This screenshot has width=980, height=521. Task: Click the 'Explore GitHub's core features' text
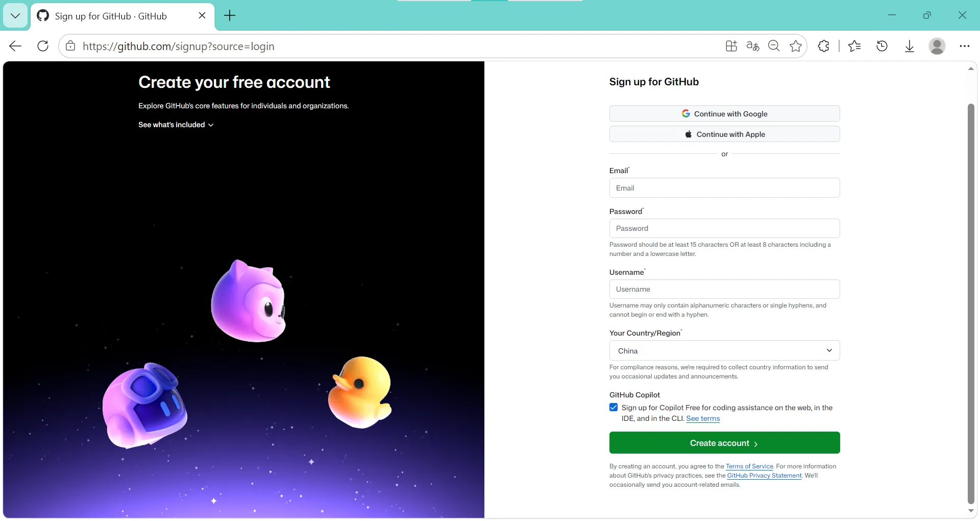(243, 106)
